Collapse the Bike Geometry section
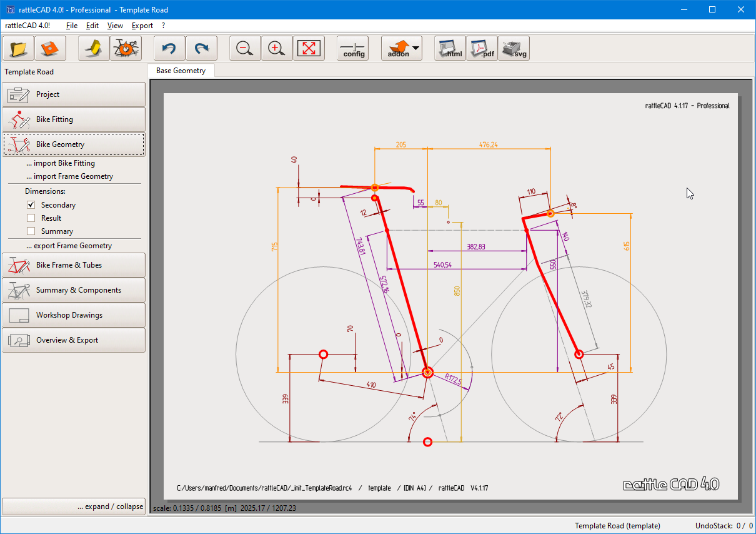Screen dimensions: 756x534 point(74,144)
